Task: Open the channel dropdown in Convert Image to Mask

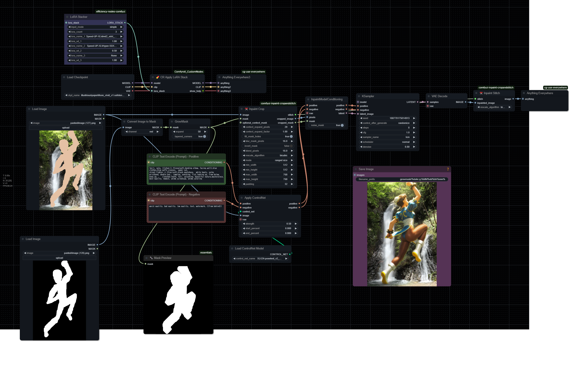Action: click(142, 132)
